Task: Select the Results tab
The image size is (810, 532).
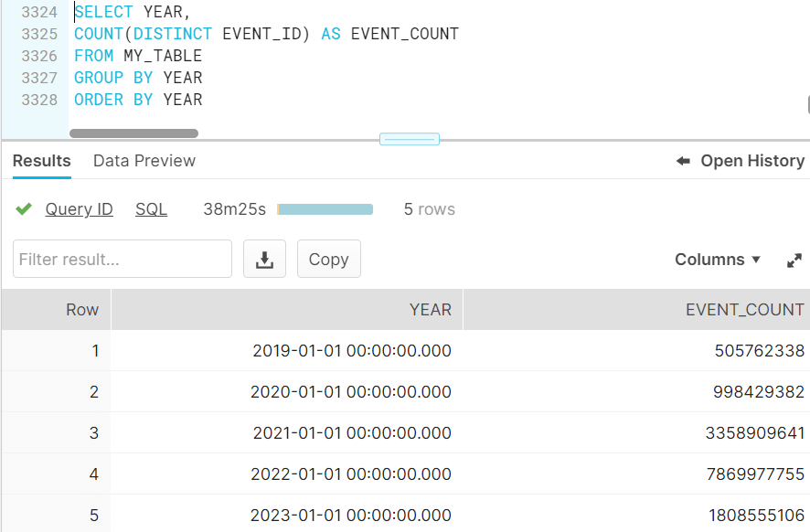Action: tap(41, 161)
